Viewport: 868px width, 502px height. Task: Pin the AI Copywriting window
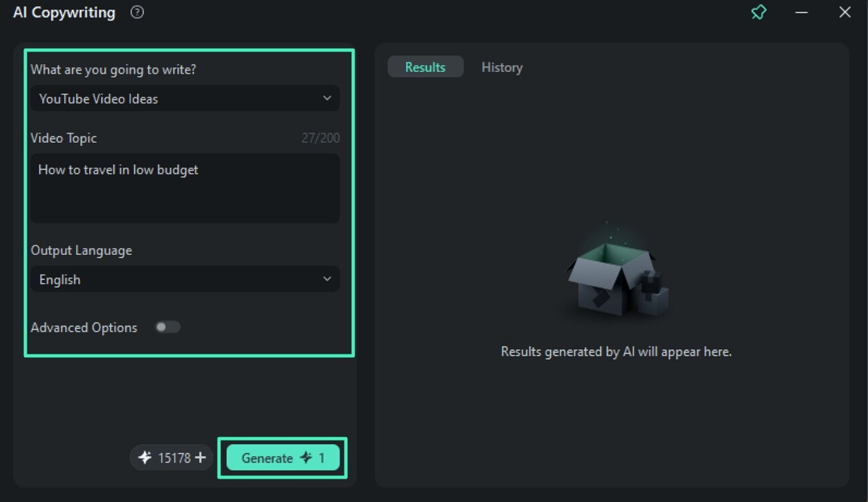pos(758,12)
